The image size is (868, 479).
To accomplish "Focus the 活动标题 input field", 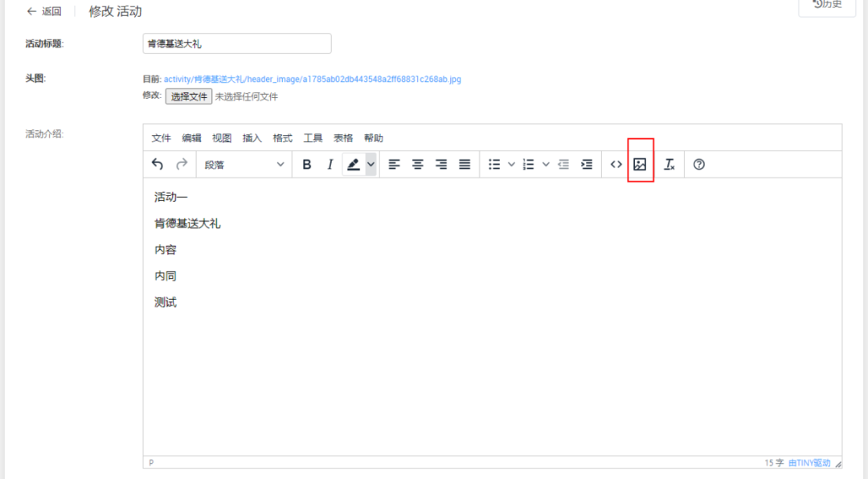I will tap(237, 43).
